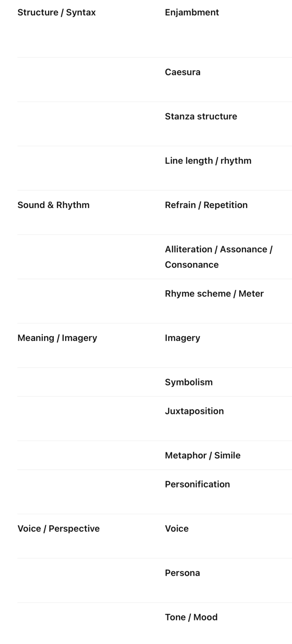Screen dimensions: 292x644
Task: Select the Symbolism row label
Action: pos(189,383)
